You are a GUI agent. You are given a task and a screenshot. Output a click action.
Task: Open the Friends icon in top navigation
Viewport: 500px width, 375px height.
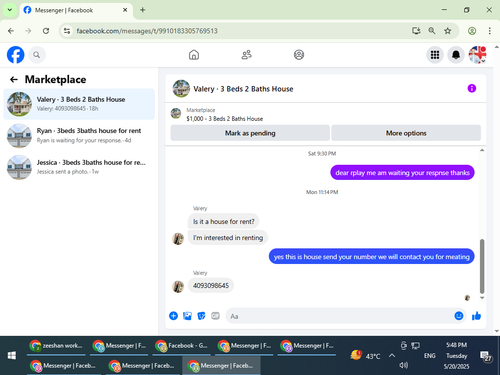click(246, 55)
